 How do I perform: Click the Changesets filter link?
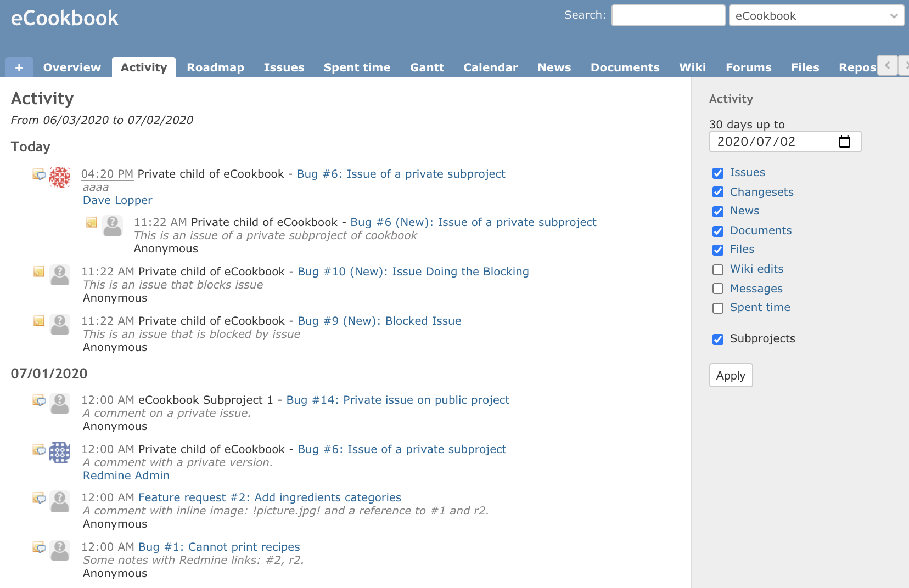pyautogui.click(x=761, y=192)
